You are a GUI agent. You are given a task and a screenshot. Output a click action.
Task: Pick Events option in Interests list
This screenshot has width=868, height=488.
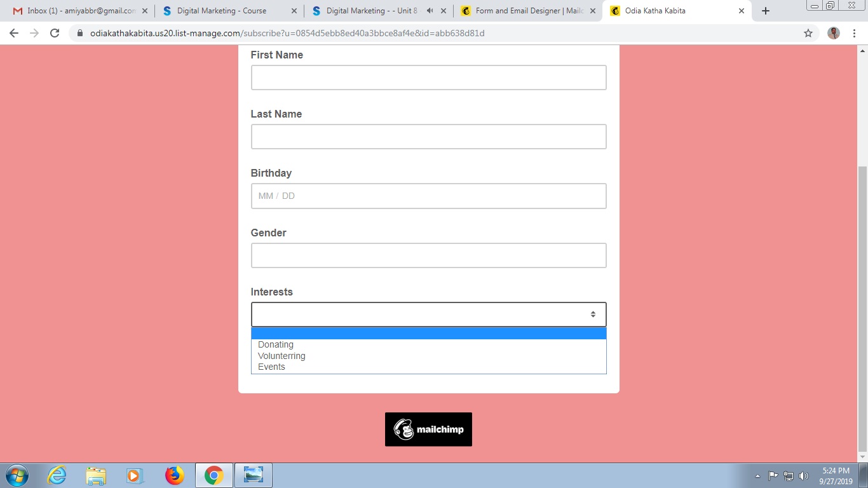pos(271,367)
